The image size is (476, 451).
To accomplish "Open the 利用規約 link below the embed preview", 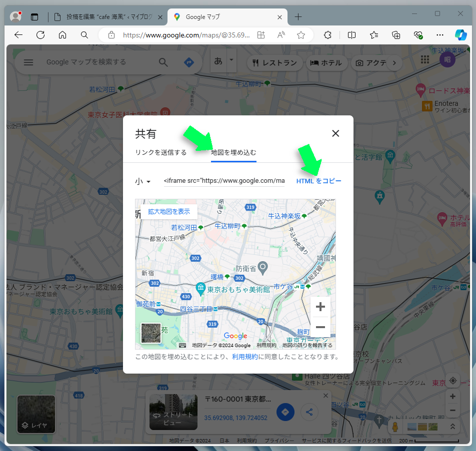I will [244, 357].
